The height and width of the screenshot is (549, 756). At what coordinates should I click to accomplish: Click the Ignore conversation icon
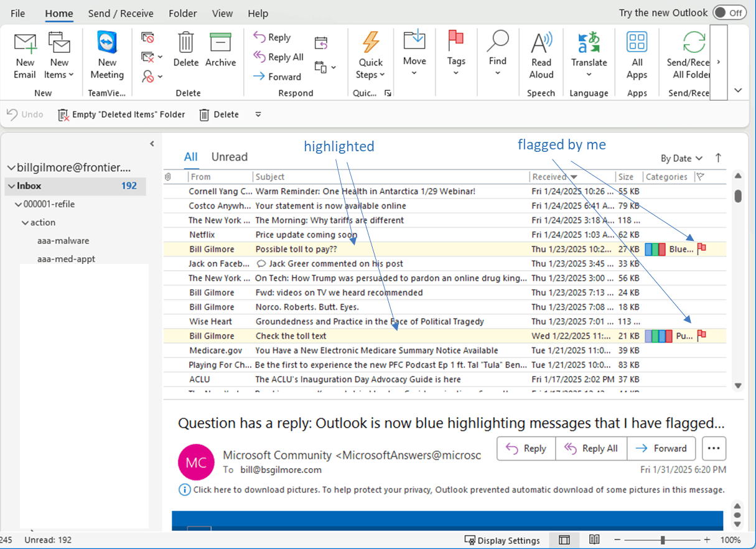[x=147, y=37]
